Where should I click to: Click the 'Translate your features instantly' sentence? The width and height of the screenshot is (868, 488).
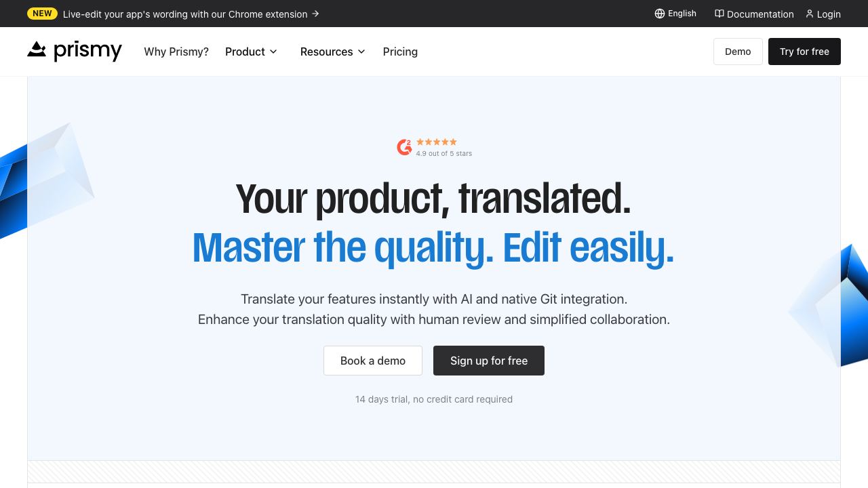434,299
